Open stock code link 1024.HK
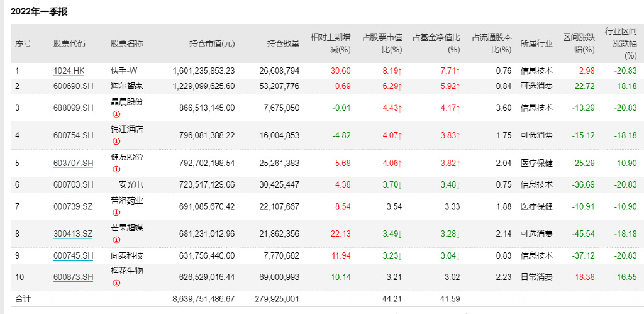Viewport: 644px width, 314px height. pyautogui.click(x=69, y=70)
